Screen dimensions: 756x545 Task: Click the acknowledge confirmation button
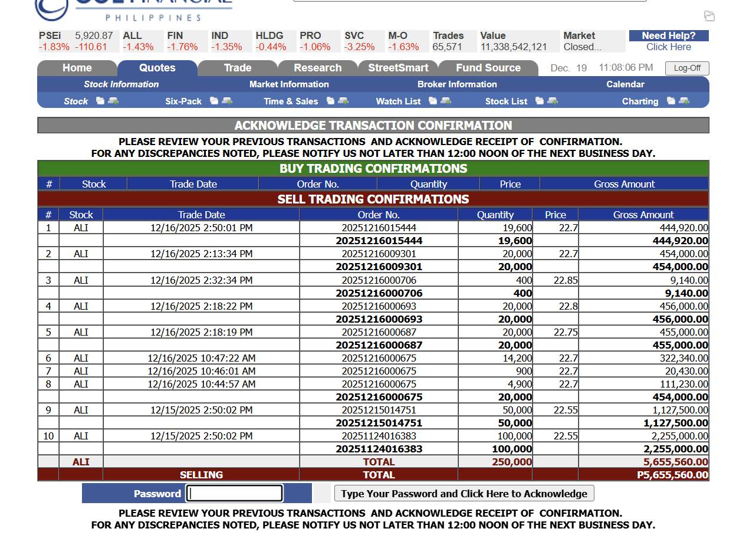click(x=464, y=494)
